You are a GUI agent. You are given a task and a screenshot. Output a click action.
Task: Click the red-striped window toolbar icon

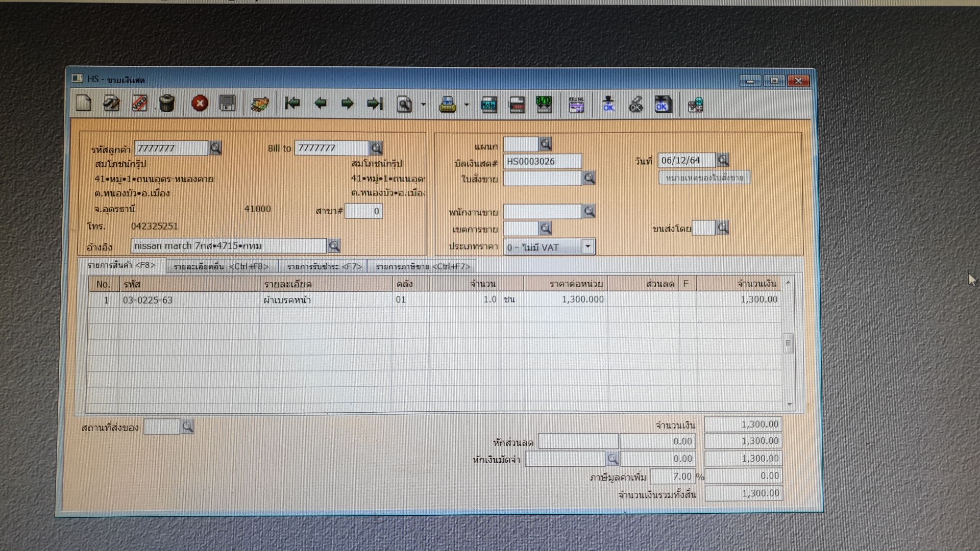click(x=517, y=105)
